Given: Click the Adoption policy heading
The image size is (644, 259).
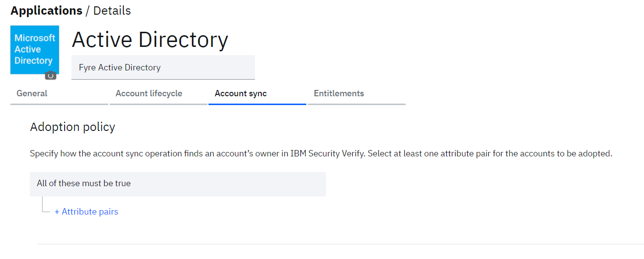Looking at the screenshot, I should coord(72,127).
